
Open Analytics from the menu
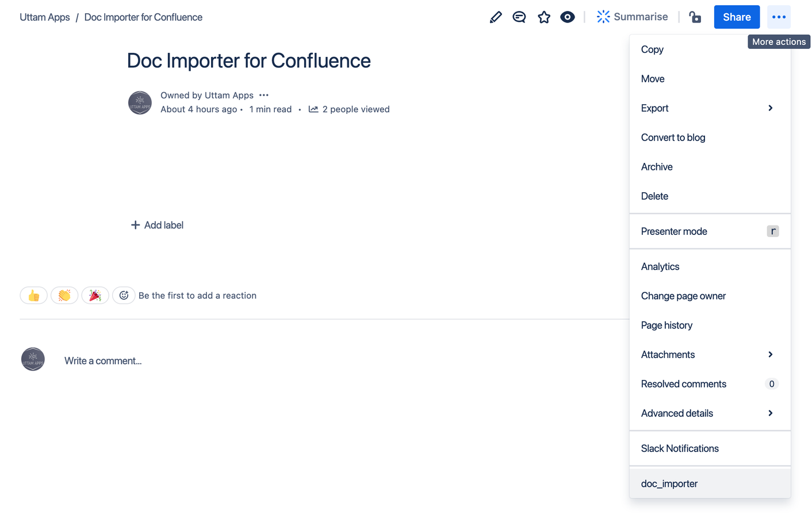click(710, 266)
